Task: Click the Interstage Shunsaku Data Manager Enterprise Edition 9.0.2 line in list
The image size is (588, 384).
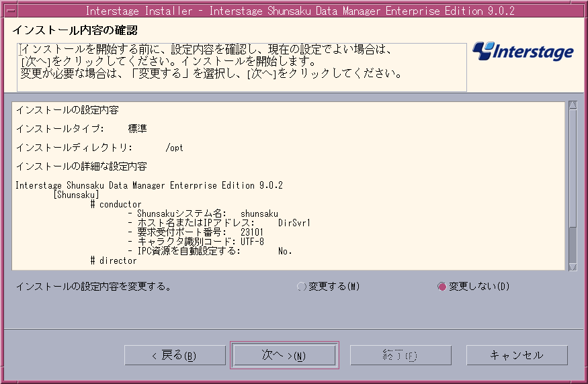Action: tap(149, 185)
